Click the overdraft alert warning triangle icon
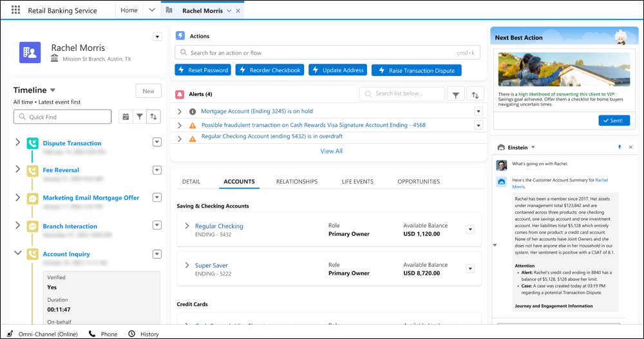Viewport: 644px width, 339px height. pyautogui.click(x=192, y=139)
